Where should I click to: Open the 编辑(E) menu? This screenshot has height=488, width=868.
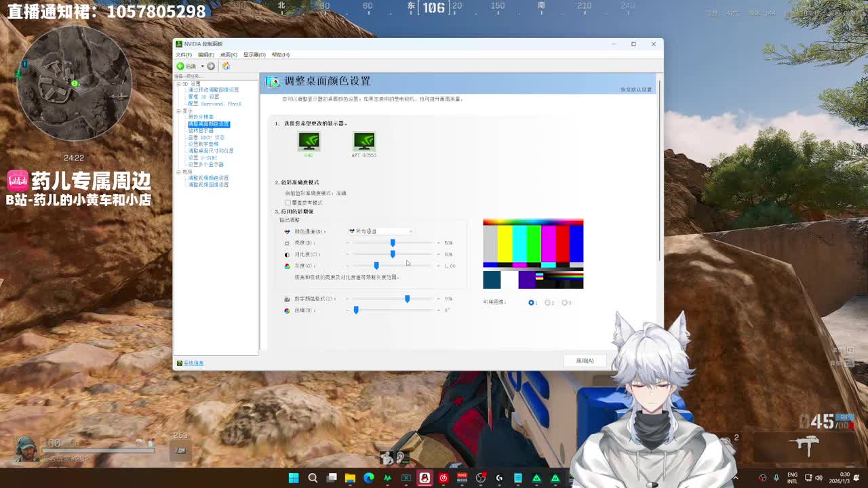point(206,55)
